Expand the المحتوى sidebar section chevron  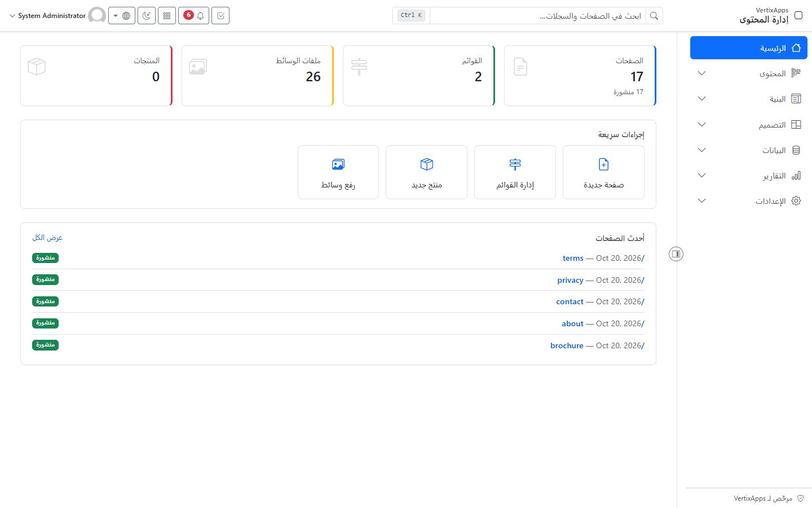702,73
